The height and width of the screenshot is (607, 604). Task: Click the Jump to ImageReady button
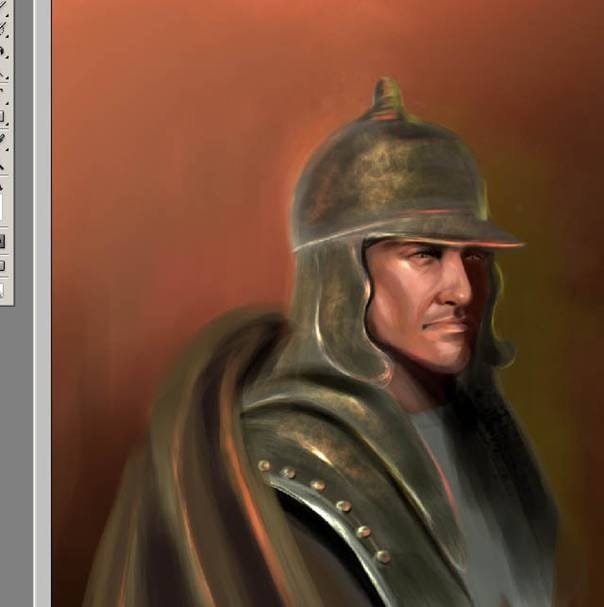point(3,290)
